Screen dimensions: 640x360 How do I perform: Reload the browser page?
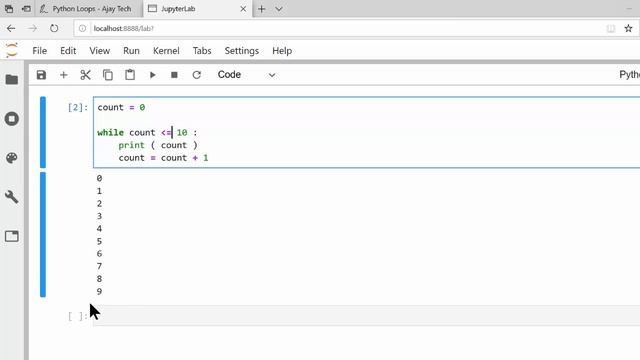point(54,28)
